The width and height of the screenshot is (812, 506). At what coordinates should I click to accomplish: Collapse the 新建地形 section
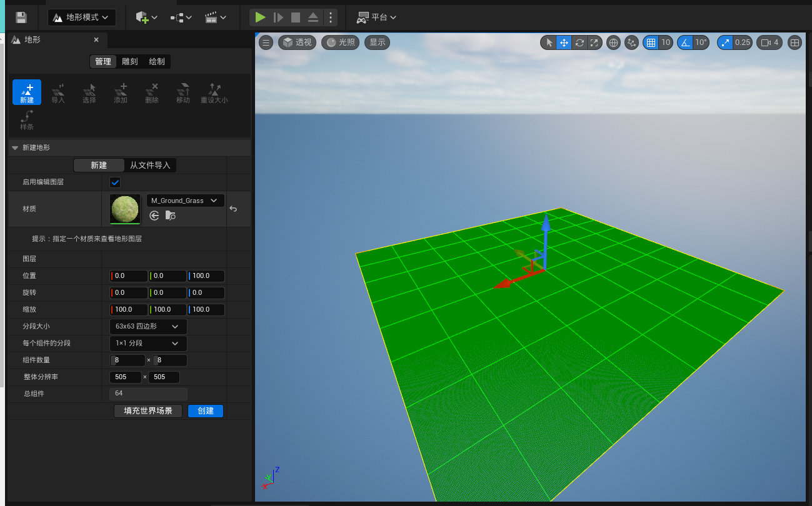15,148
